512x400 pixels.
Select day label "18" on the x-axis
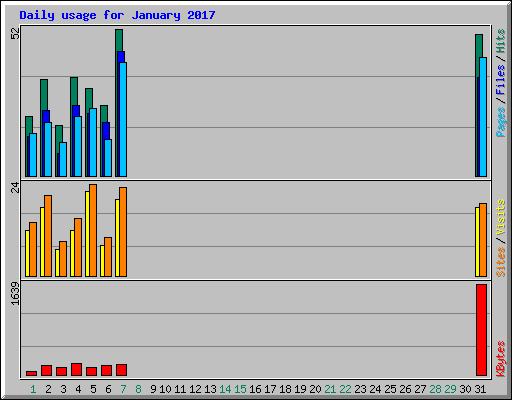coord(285,389)
